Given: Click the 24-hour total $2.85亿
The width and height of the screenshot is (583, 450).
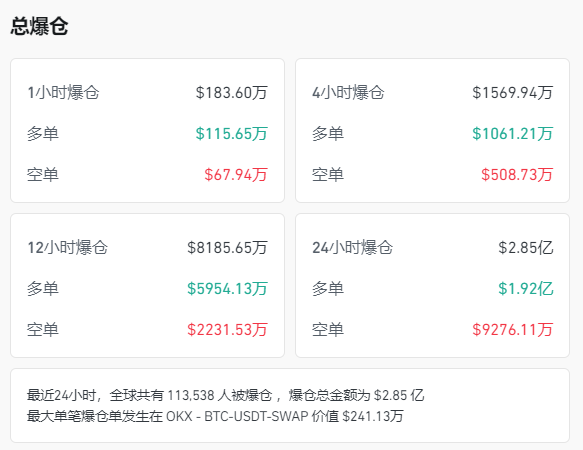Looking at the screenshot, I should coord(526,248).
